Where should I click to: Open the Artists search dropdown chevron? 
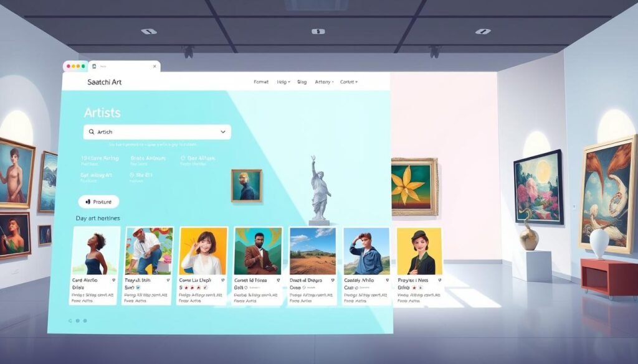(223, 132)
